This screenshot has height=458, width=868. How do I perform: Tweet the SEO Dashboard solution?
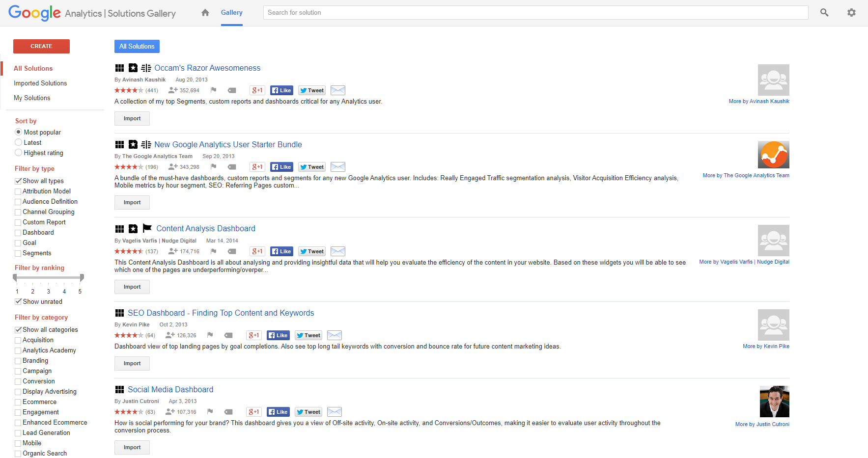point(308,335)
